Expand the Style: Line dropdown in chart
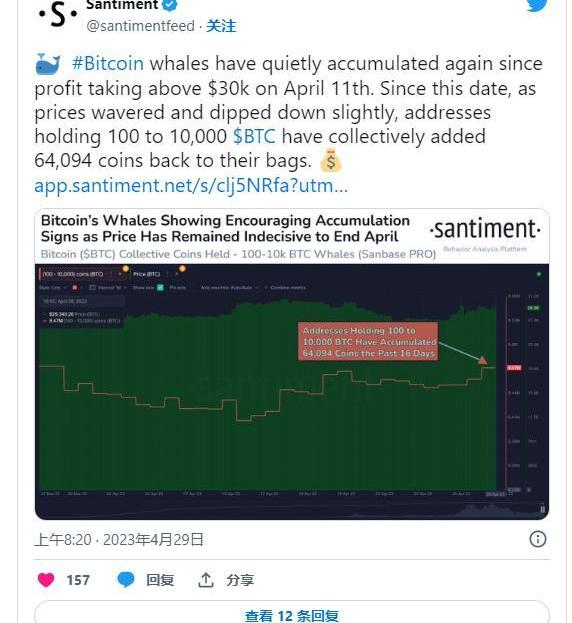The width and height of the screenshot is (572, 623). (52, 287)
